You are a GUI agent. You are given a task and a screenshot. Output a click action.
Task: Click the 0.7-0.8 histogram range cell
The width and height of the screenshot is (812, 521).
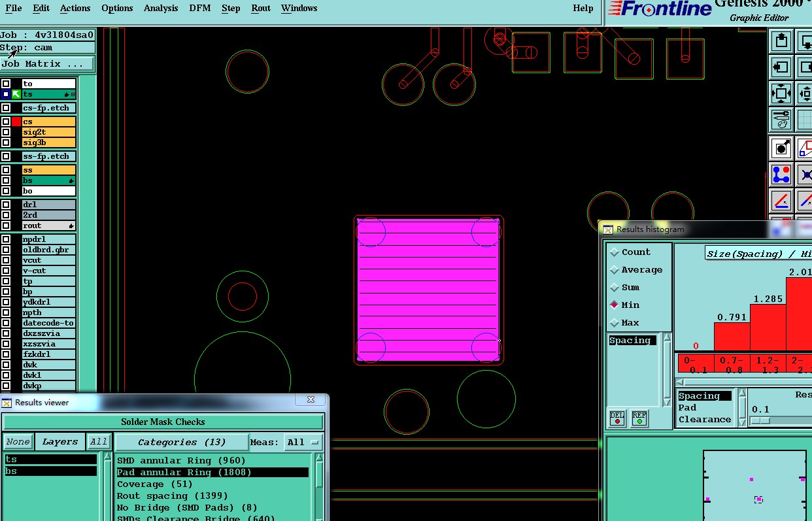(x=732, y=363)
